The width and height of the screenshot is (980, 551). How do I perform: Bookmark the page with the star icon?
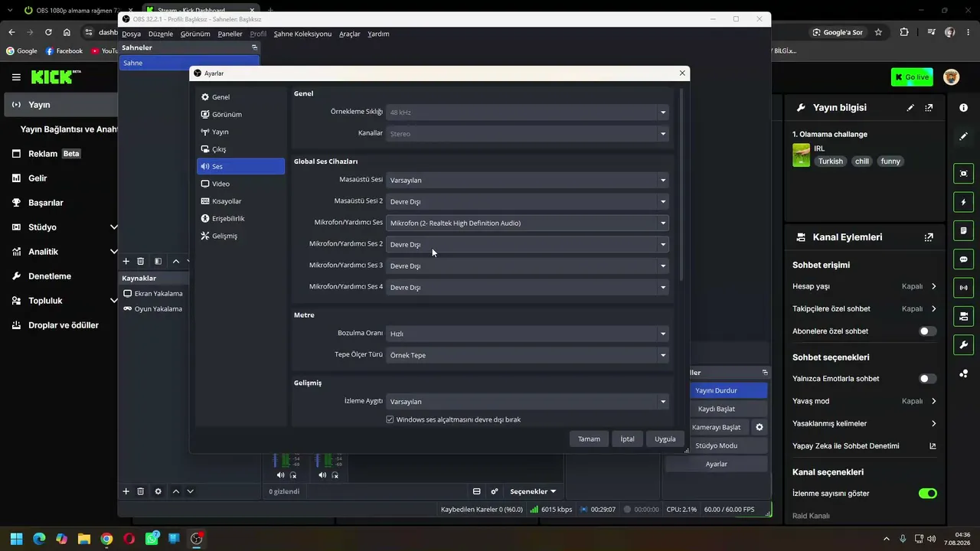pos(878,32)
